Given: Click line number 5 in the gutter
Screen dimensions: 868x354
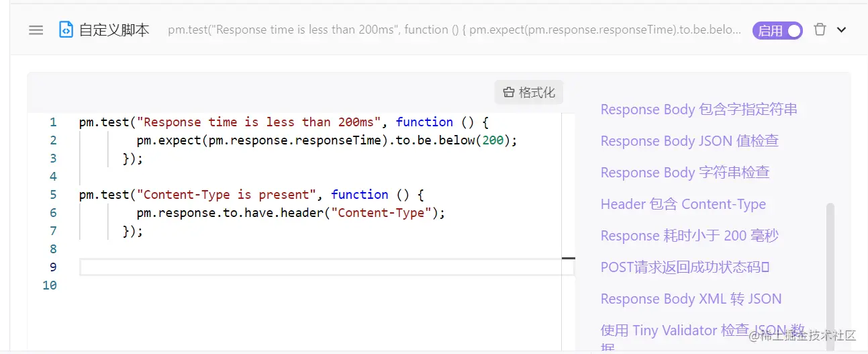Looking at the screenshot, I should click(53, 195).
